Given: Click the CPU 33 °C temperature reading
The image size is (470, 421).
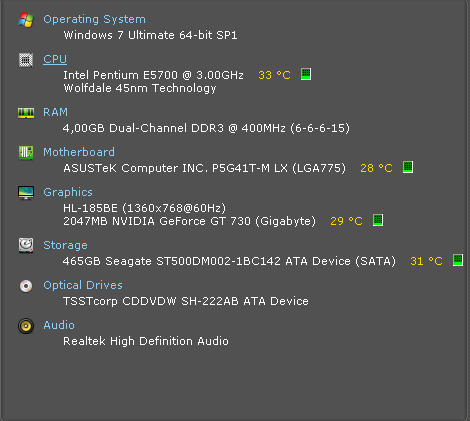Looking at the screenshot, I should coord(274,75).
